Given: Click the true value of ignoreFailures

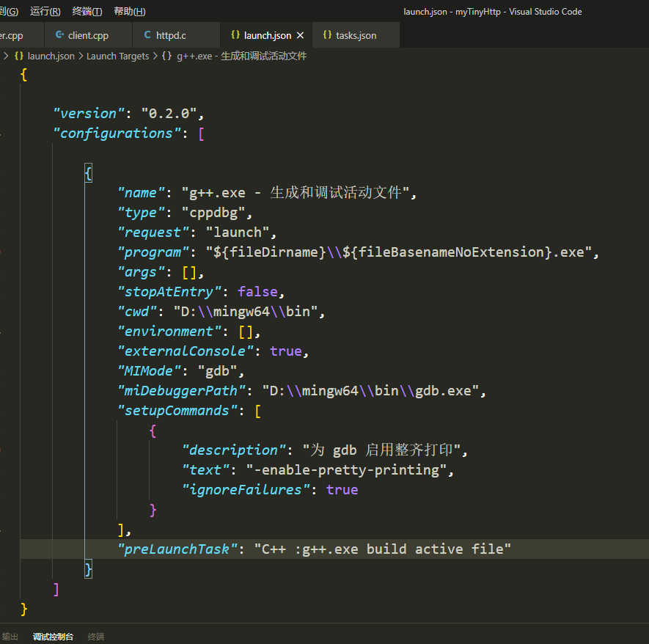Looking at the screenshot, I should point(342,490).
